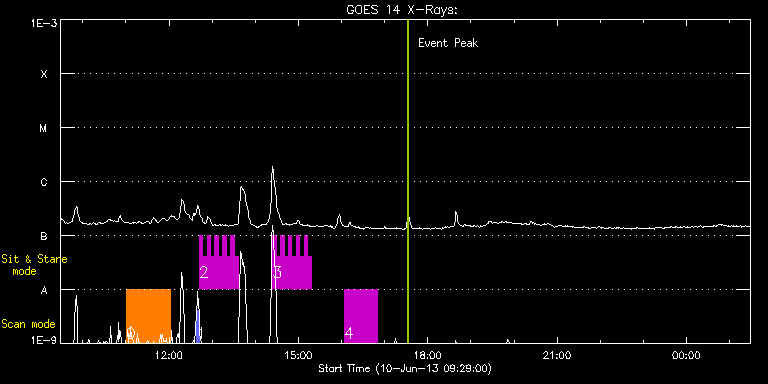Click the M flare class axis label
This screenshot has height=384, width=768.
tap(44, 128)
